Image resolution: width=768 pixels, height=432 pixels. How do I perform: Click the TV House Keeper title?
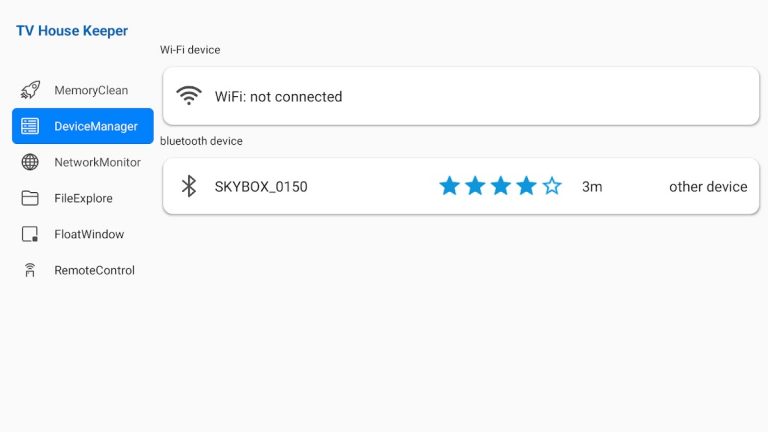pyautogui.click(x=72, y=31)
